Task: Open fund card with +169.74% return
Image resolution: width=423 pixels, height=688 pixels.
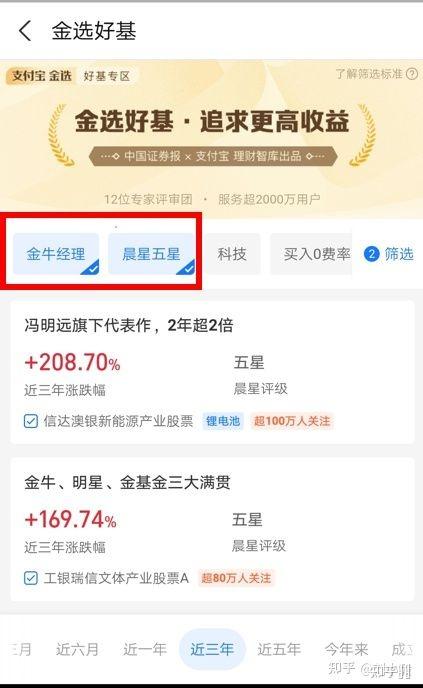Action: 212,530
